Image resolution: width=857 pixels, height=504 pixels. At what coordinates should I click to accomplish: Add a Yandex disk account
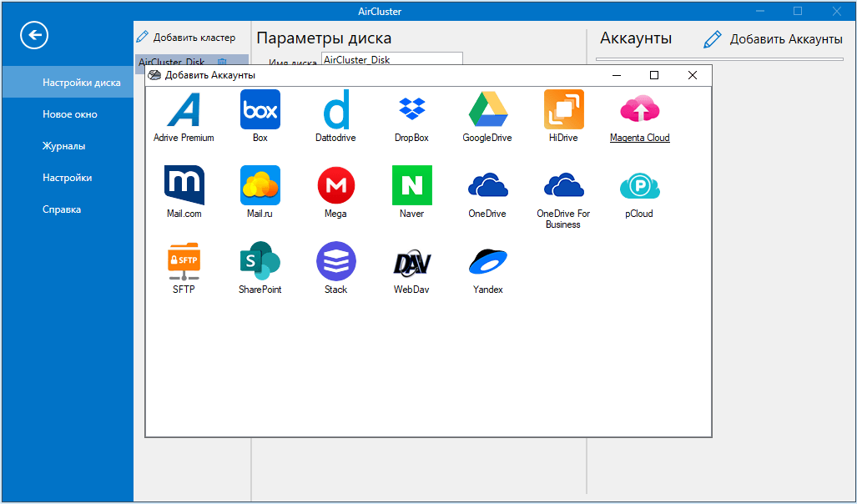(x=487, y=260)
